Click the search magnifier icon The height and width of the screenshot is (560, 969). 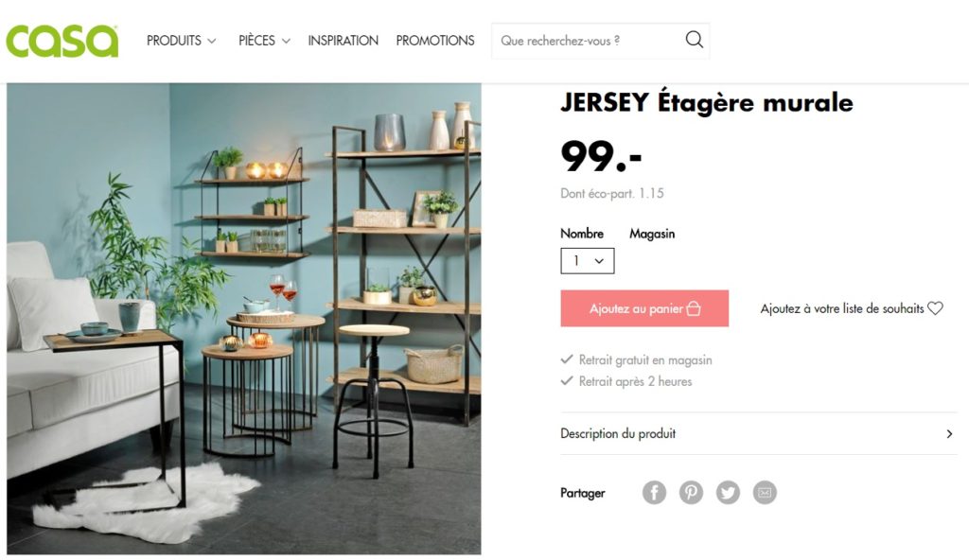694,40
